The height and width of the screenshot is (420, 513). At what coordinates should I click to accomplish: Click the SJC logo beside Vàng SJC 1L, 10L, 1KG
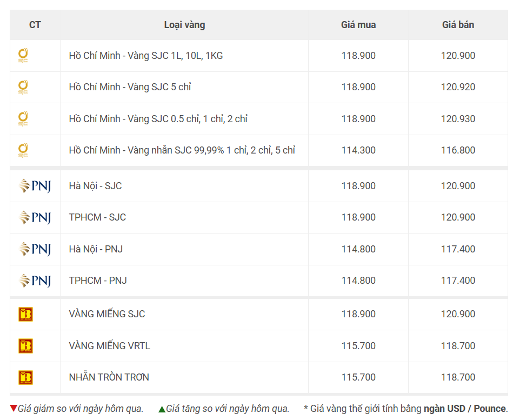[23, 56]
